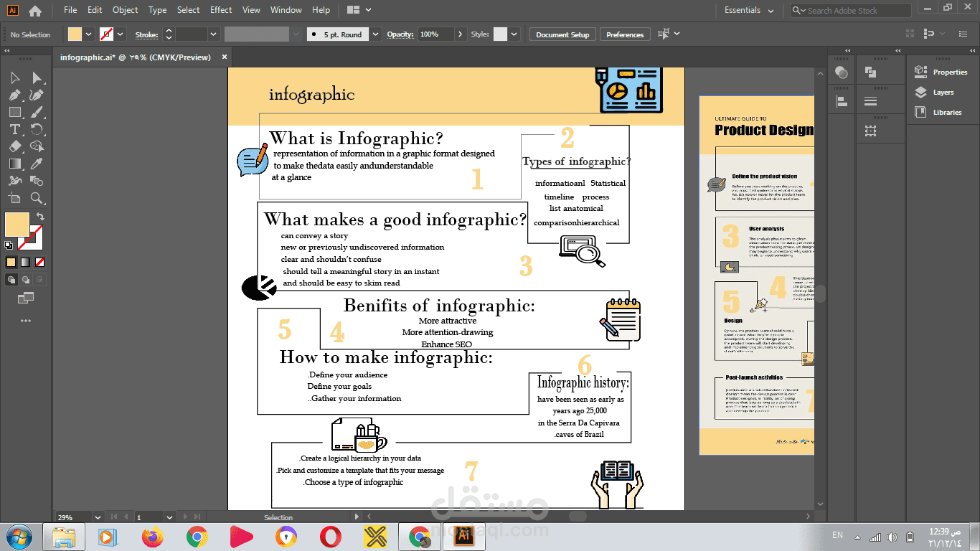The height and width of the screenshot is (551, 980).
Task: Select the Selection tool arrow
Action: tap(15, 77)
